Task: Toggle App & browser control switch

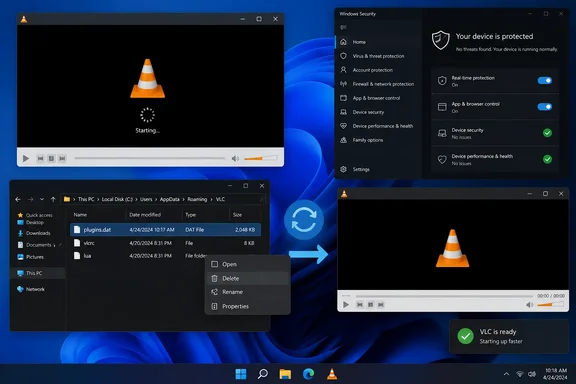Action: (544, 107)
